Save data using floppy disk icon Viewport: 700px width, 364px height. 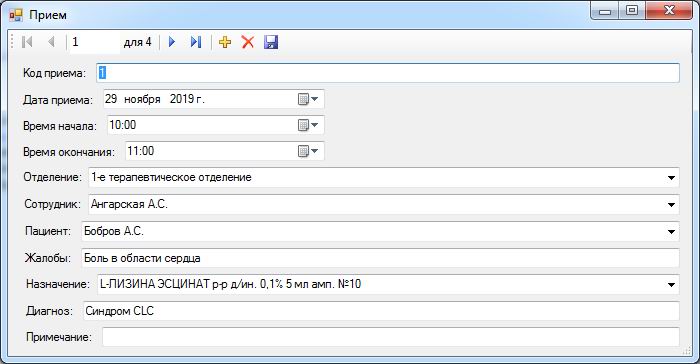point(271,42)
